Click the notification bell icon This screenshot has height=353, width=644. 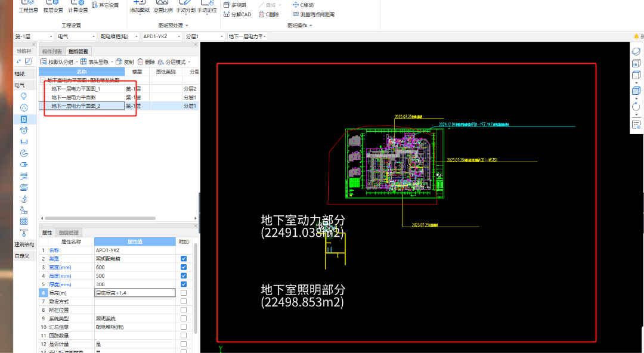click(x=637, y=36)
